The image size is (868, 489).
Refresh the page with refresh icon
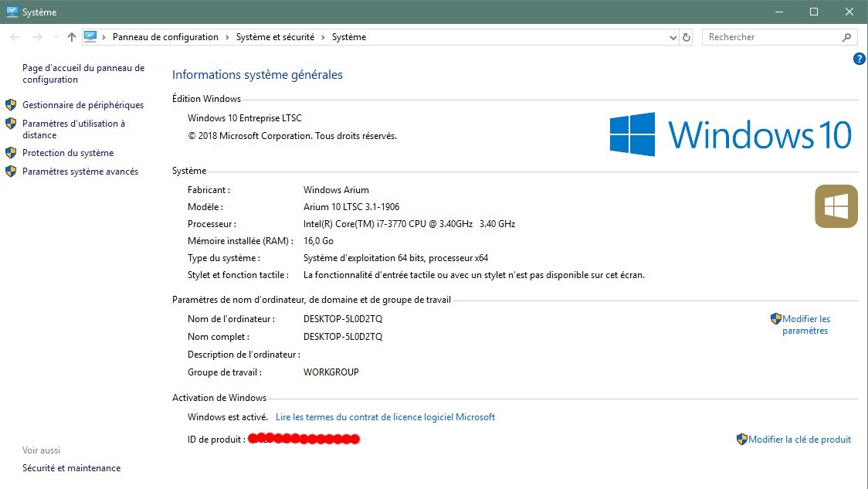click(x=687, y=37)
